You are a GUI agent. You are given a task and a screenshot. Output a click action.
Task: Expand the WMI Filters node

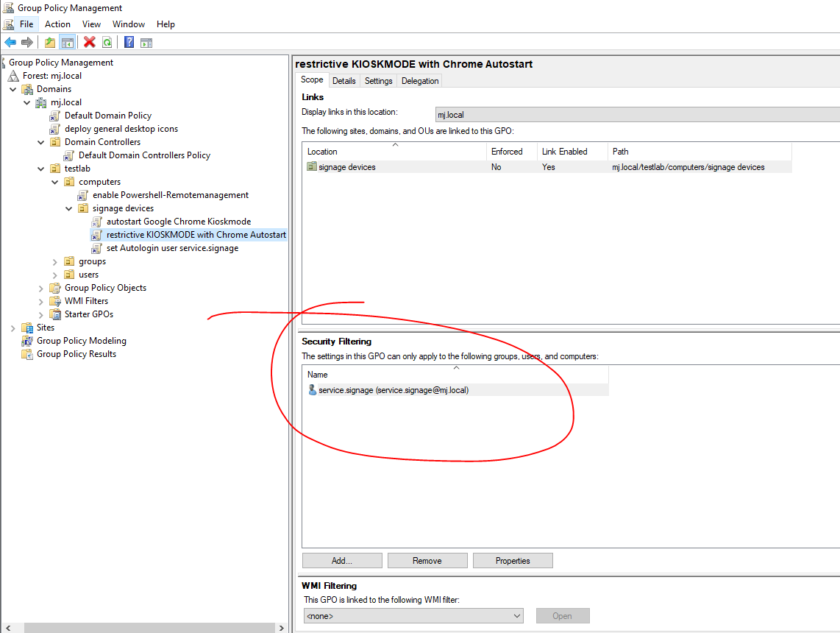click(x=40, y=301)
